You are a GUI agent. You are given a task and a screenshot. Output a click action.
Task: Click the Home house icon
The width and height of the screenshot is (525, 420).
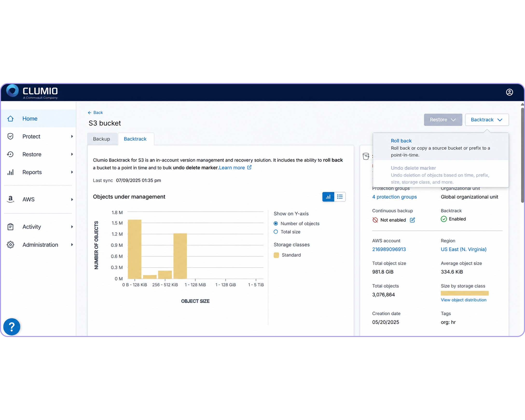(10, 119)
